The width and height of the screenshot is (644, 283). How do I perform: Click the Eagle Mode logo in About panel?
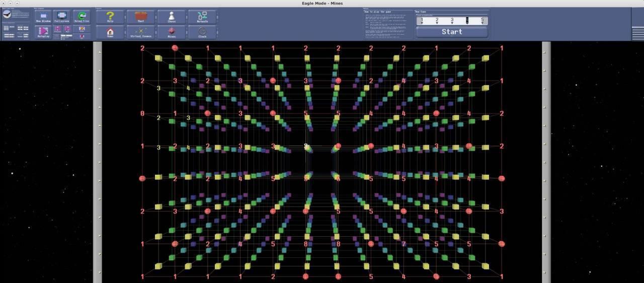pyautogui.click(x=7, y=15)
